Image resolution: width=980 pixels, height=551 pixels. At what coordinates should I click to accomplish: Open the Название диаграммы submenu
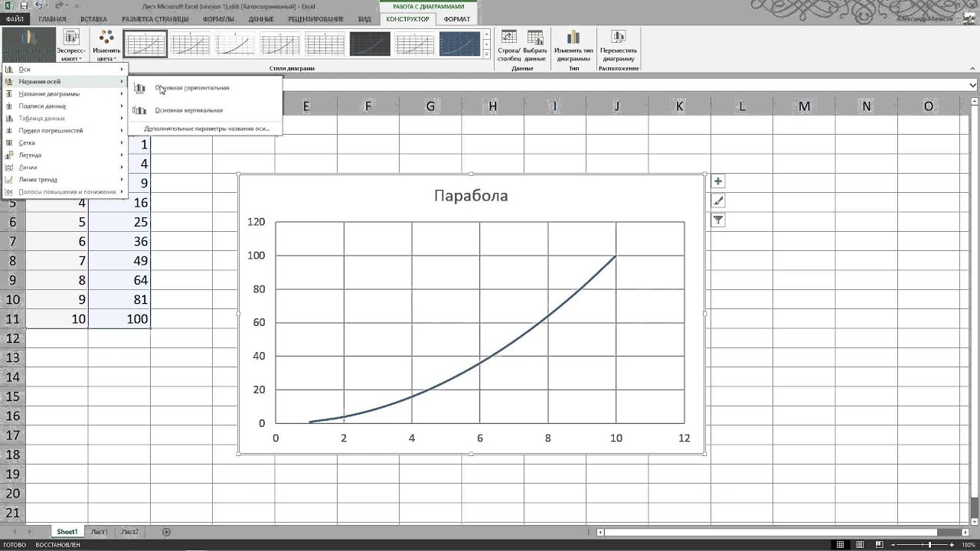click(x=64, y=93)
